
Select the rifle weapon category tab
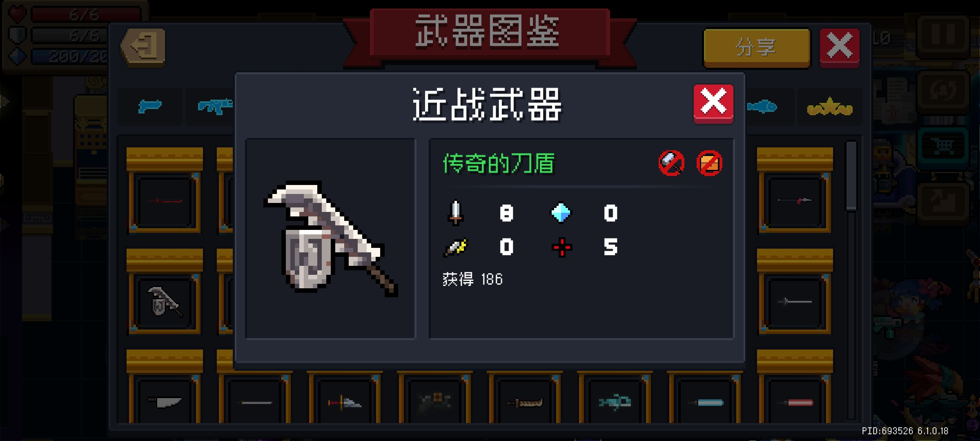(x=214, y=106)
